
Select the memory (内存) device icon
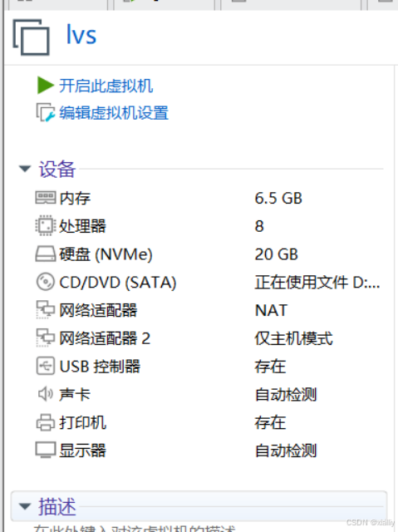(x=46, y=198)
